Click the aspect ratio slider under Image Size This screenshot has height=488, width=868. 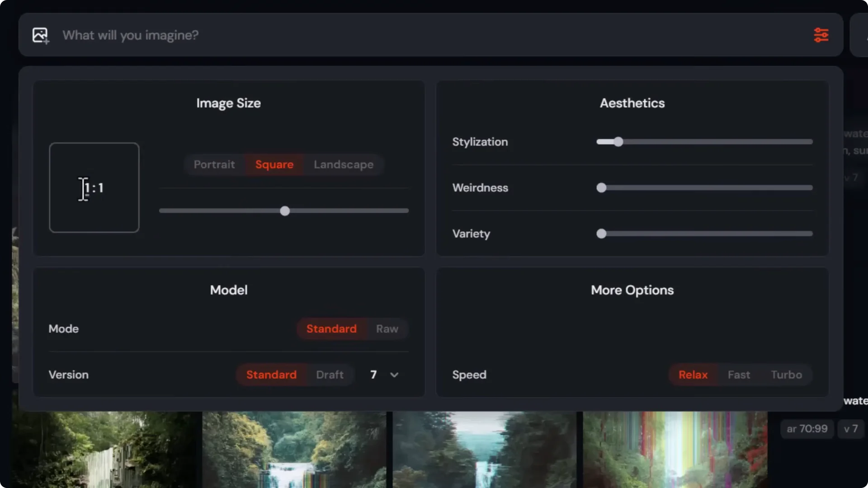coord(284,211)
